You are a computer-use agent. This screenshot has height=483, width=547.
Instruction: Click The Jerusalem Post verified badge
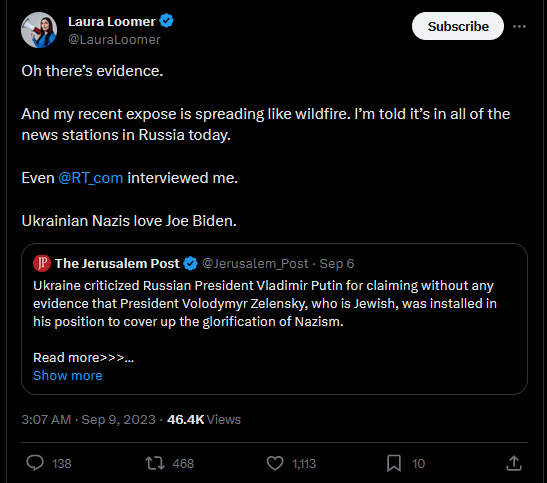(190, 263)
